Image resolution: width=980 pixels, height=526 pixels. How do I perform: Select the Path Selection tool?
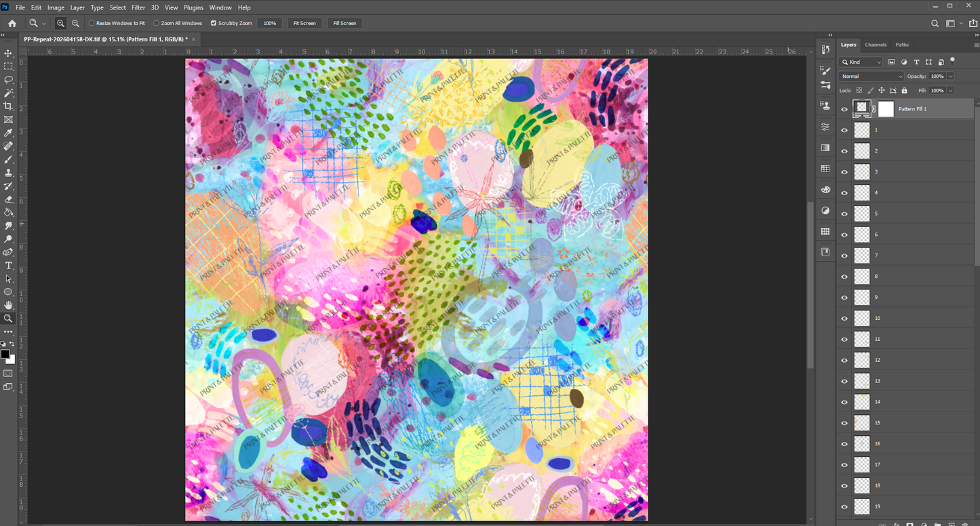click(8, 279)
